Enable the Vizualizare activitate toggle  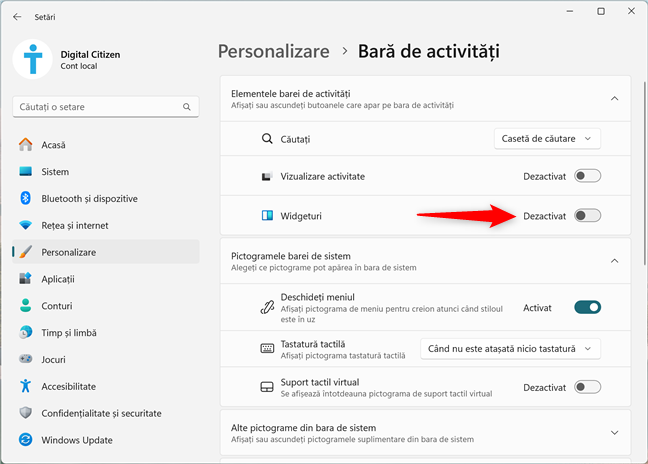tap(587, 176)
